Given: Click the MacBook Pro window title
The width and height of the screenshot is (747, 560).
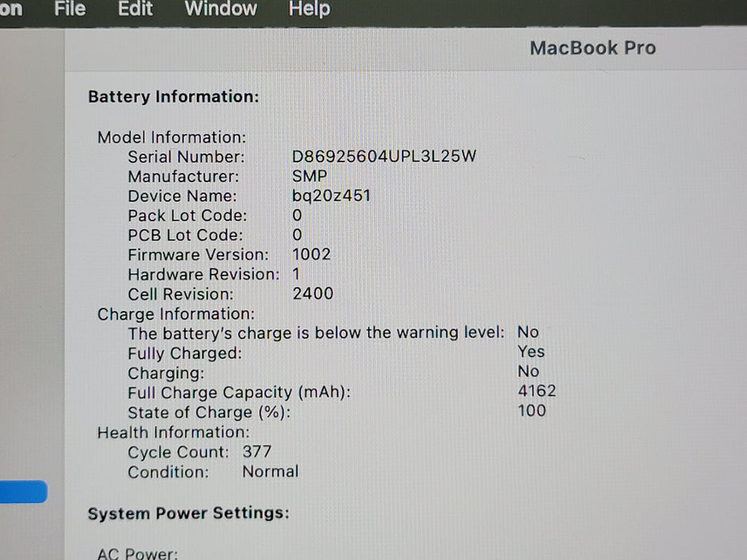Looking at the screenshot, I should tap(592, 48).
